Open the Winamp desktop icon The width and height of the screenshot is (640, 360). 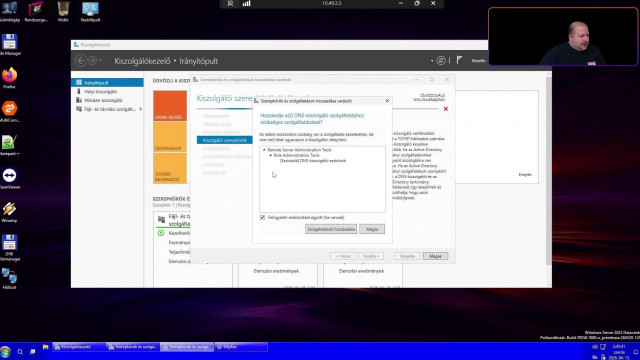[9, 212]
